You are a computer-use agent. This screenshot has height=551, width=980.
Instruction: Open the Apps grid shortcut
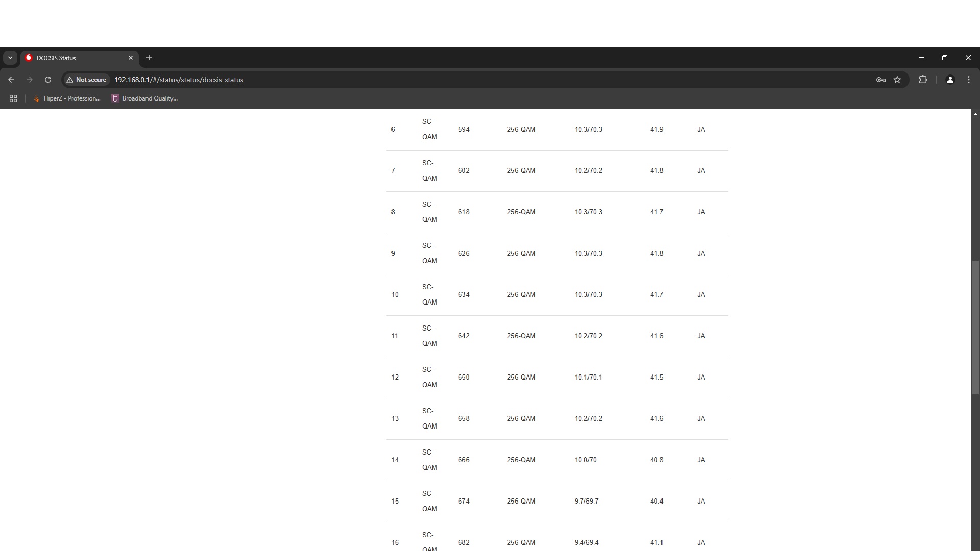coord(13,98)
